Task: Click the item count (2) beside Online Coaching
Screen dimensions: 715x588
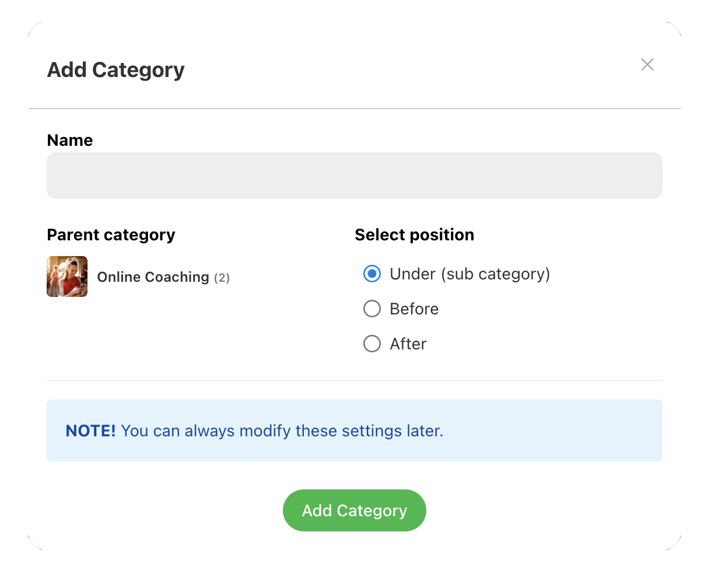Action: pos(222,278)
